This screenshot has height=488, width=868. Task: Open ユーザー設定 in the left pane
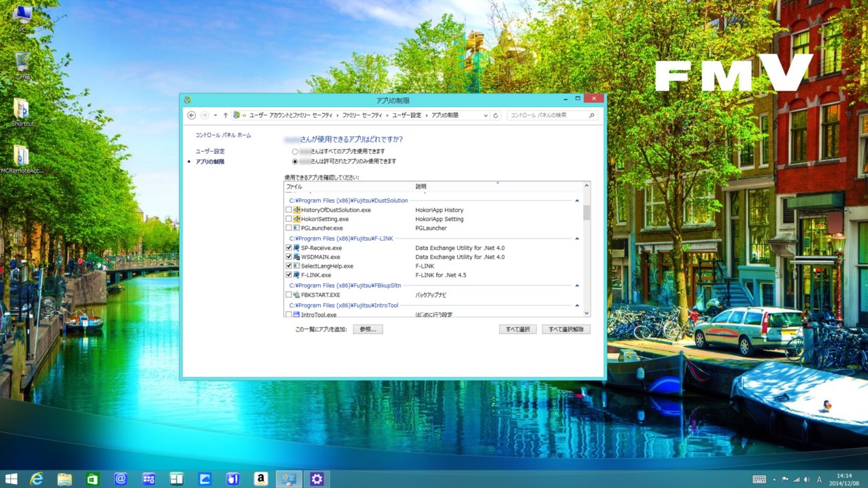point(210,151)
